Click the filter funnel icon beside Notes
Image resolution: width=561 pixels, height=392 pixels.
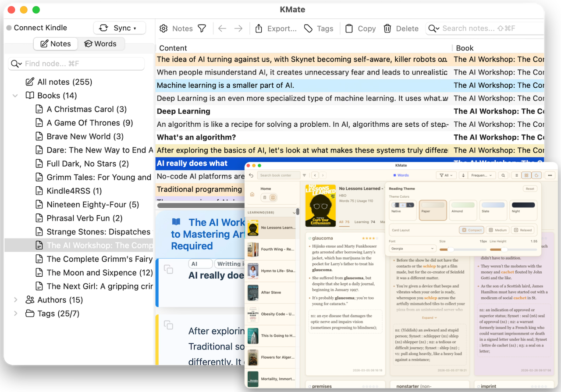202,29
